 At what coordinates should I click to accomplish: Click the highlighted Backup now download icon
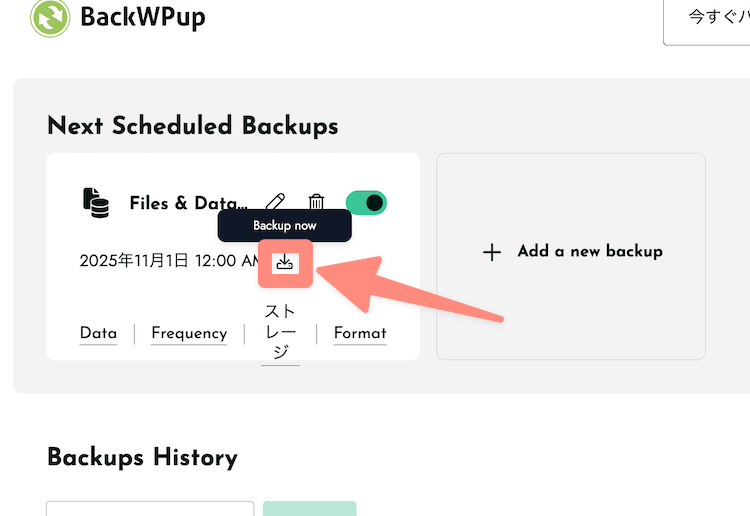pos(285,262)
